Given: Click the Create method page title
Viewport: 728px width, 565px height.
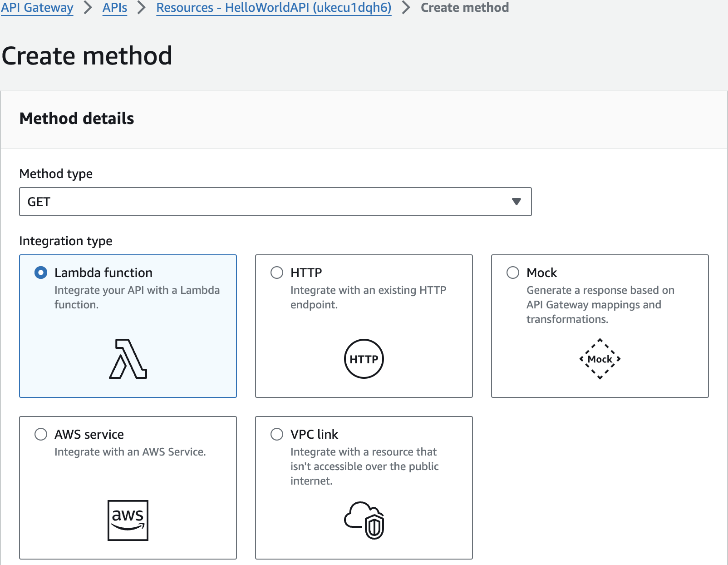Looking at the screenshot, I should point(87,56).
